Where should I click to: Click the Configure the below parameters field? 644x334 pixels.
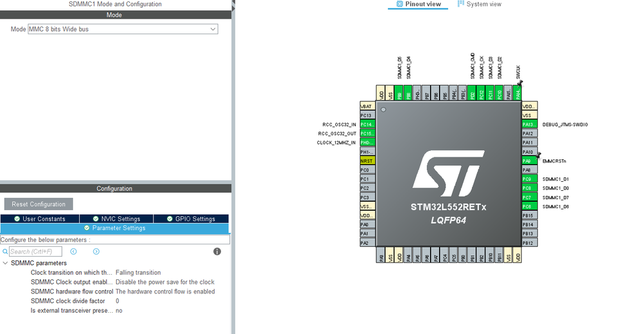[115, 239]
